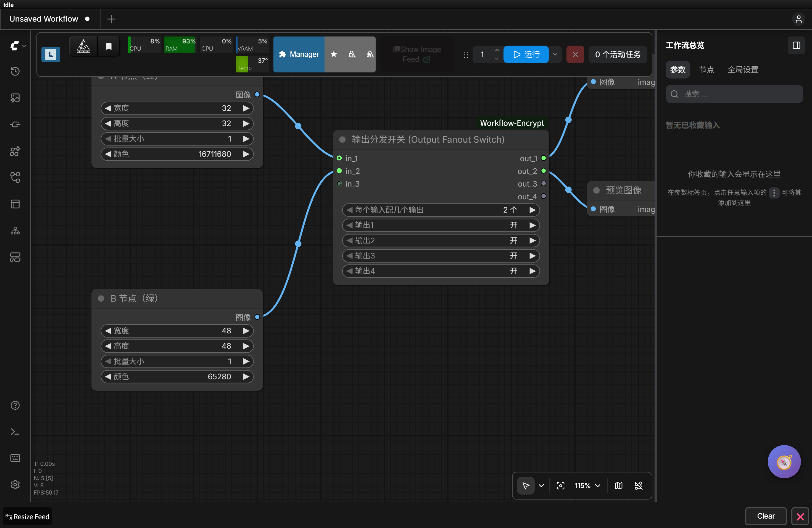Select the 参数 tab
The width and height of the screenshot is (812, 528).
(677, 70)
